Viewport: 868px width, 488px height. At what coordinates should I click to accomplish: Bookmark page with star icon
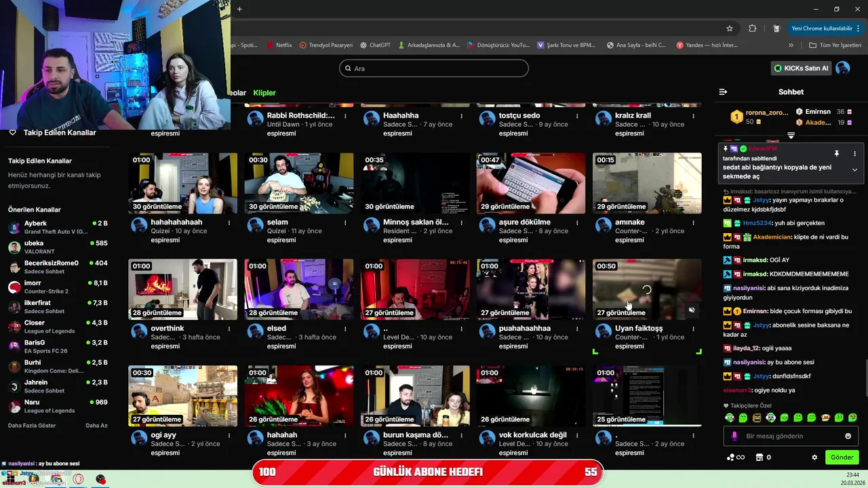[x=730, y=28]
